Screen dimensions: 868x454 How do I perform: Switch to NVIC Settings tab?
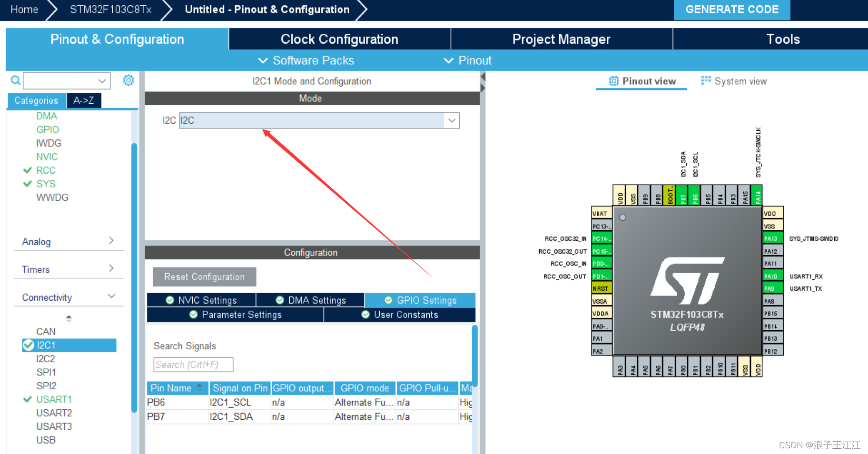[x=201, y=300]
